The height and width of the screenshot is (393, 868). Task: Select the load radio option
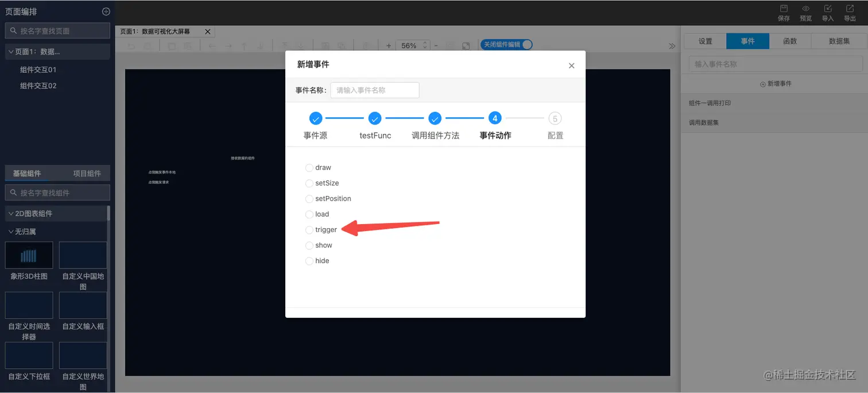point(309,214)
